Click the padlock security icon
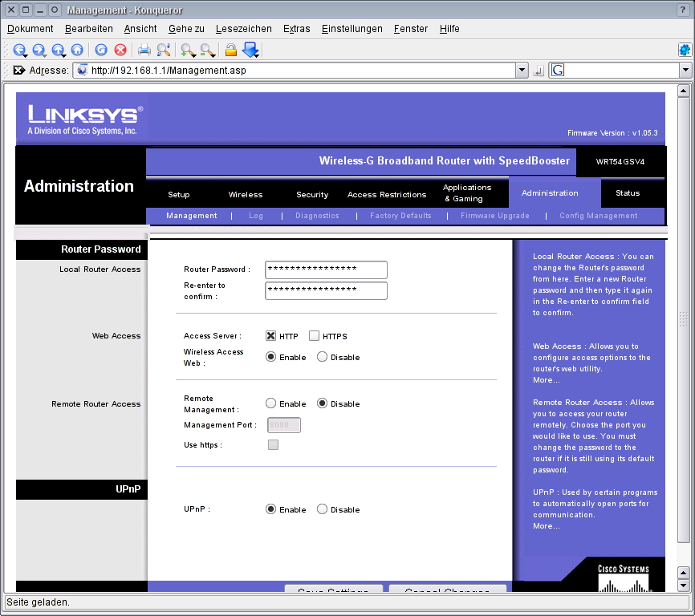Viewport: 695px width, 616px height. pos(230,50)
